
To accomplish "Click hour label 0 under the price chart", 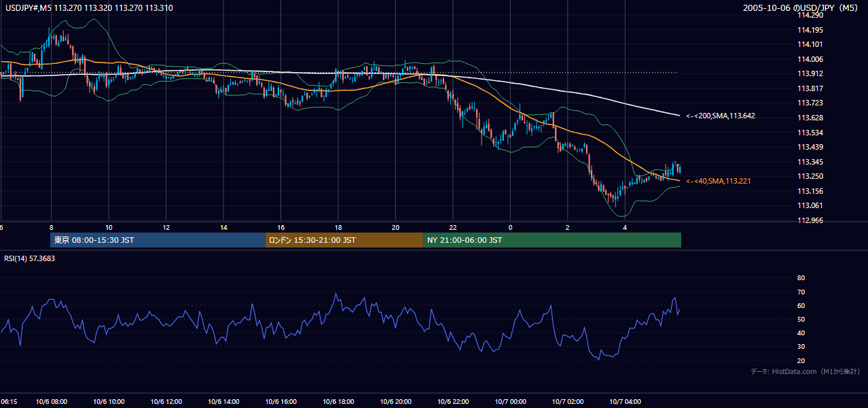I will point(510,227).
